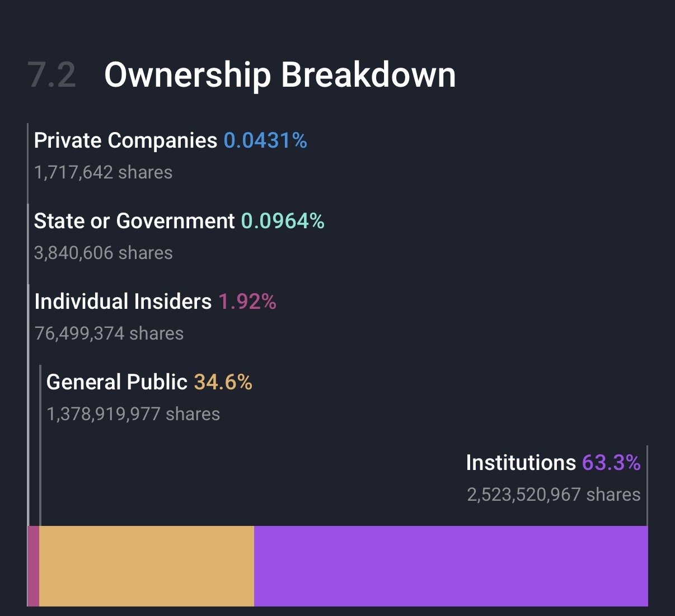Image resolution: width=675 pixels, height=616 pixels.
Task: Click the 76,499,374 shares text
Action: [x=109, y=333]
